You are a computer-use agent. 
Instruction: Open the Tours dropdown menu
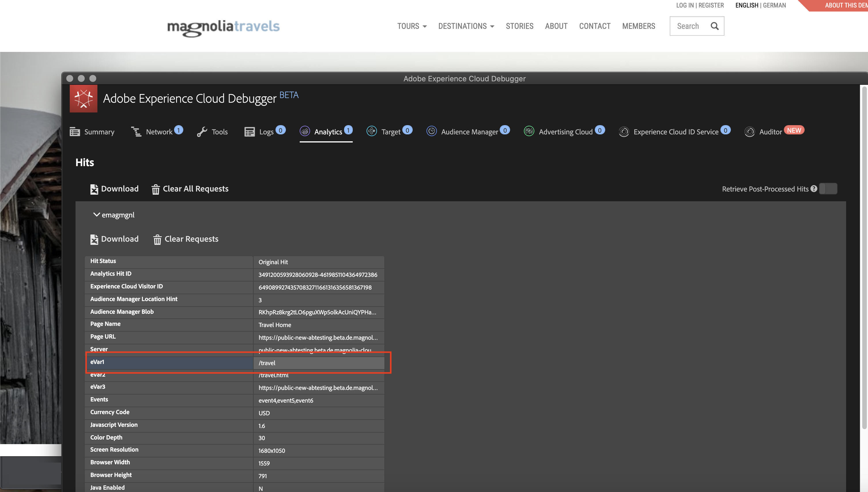point(412,26)
